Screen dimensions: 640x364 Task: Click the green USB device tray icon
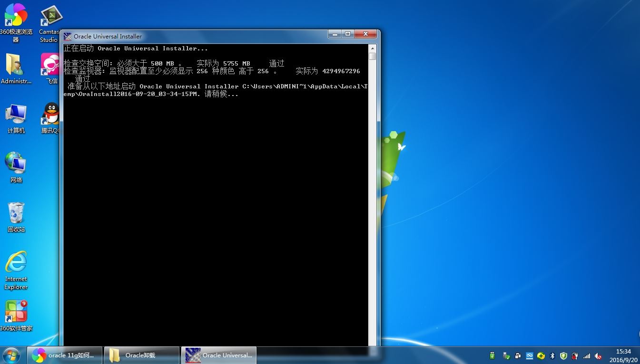(492, 355)
